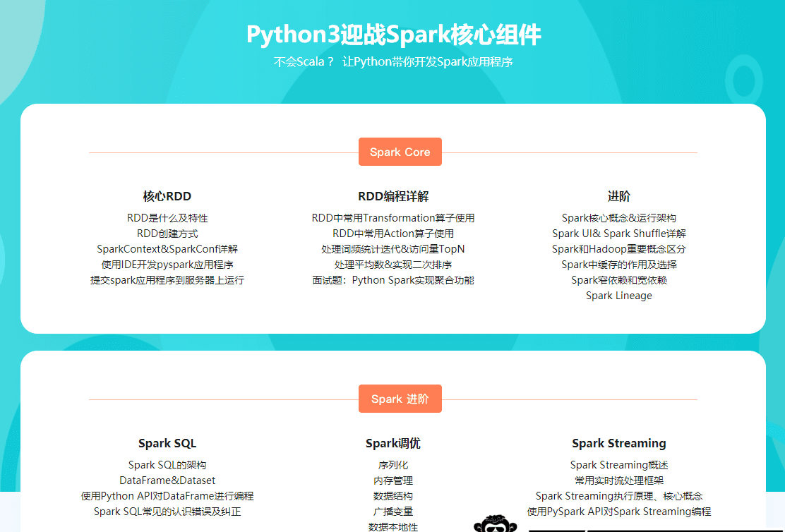Select the RDD编程详解 heading
Viewport: 785px width, 532px height.
click(393, 196)
